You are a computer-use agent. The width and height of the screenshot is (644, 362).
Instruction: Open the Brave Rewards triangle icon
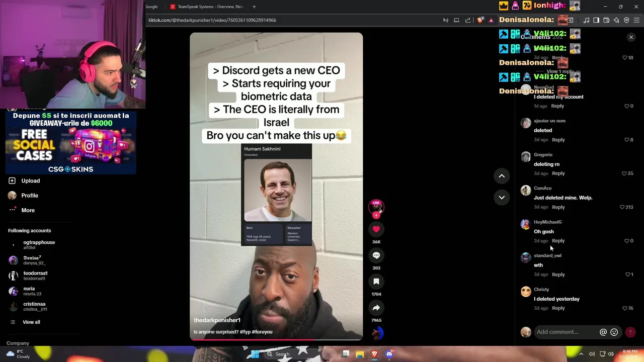coord(491,20)
